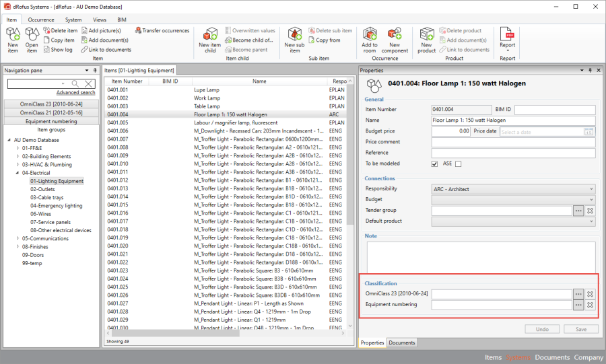The height and width of the screenshot is (364, 606).
Task: Open the Price date calendar picker
Action: click(x=589, y=131)
